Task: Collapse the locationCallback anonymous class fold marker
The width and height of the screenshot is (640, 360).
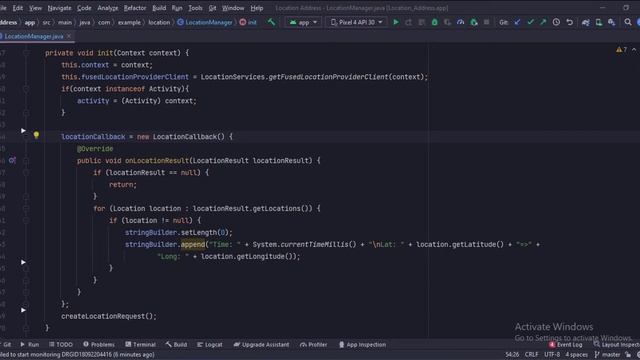Action: [26, 137]
